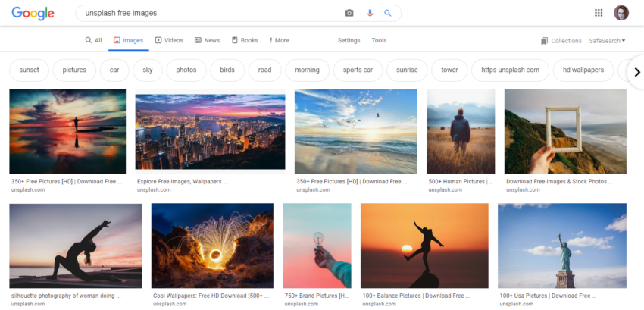Screen dimensions: 644x310
Task: Open the Statue of Liberty image
Action: [561, 246]
